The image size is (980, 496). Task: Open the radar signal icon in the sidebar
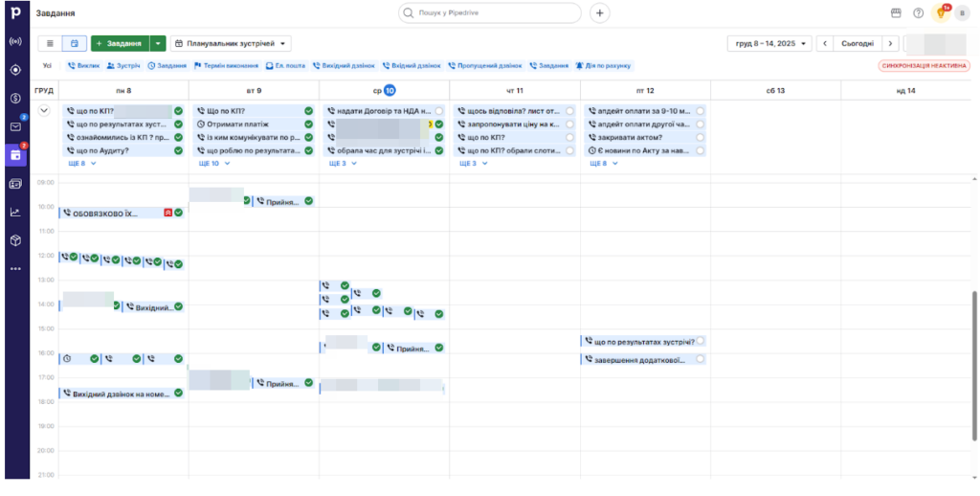pos(16,42)
